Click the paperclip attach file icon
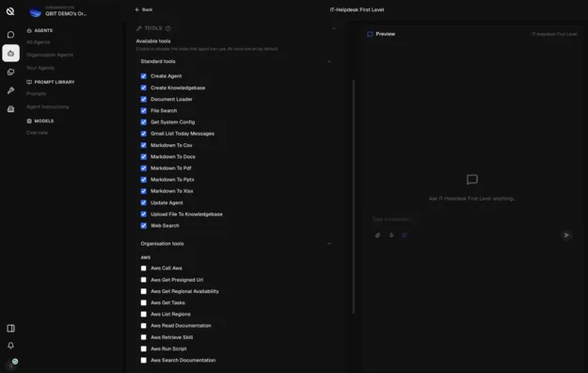Viewport: 588px width, 373px height. pos(377,235)
